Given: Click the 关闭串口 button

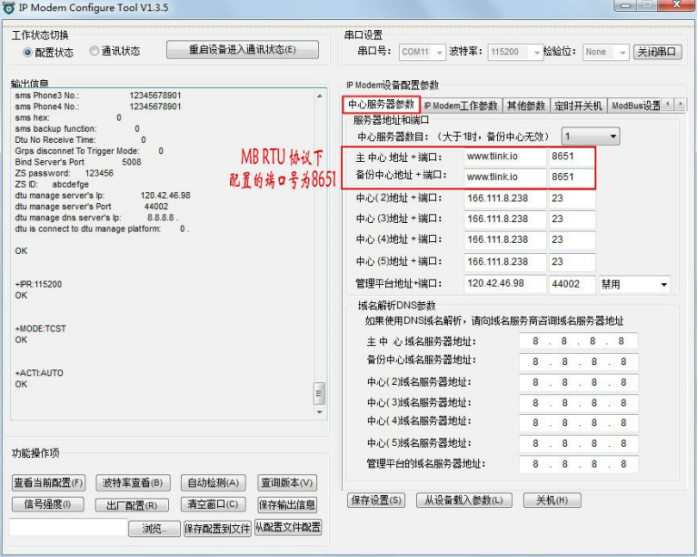Looking at the screenshot, I should pyautogui.click(x=659, y=52).
